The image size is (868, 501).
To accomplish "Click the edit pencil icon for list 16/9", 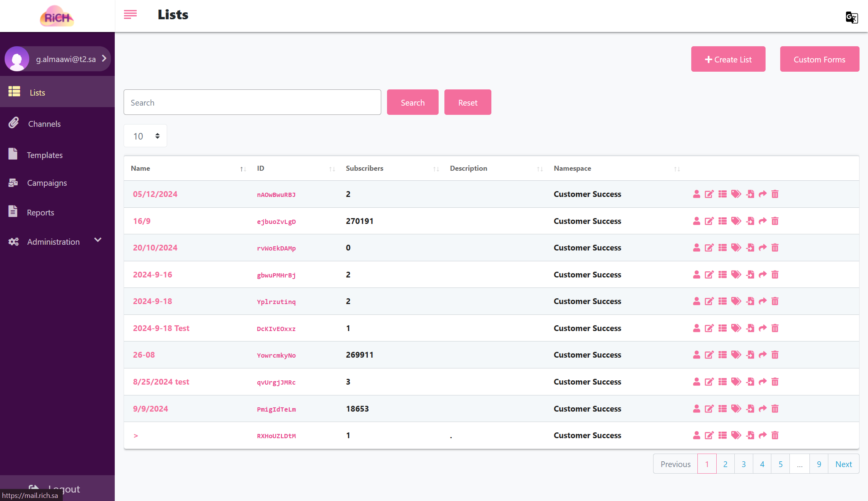I will point(709,221).
